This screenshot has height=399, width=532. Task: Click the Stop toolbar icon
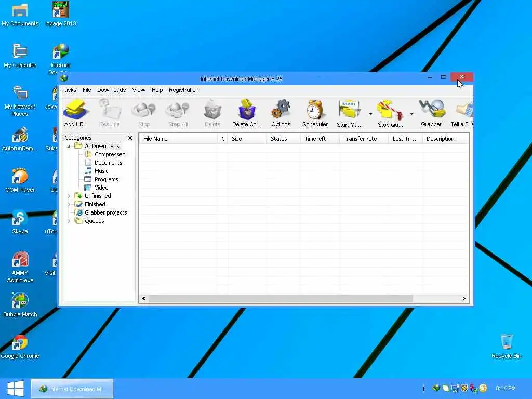point(144,113)
